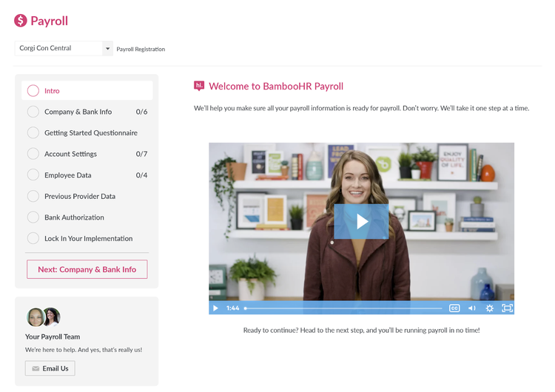Click the Email Us button
555x392 pixels.
[50, 368]
